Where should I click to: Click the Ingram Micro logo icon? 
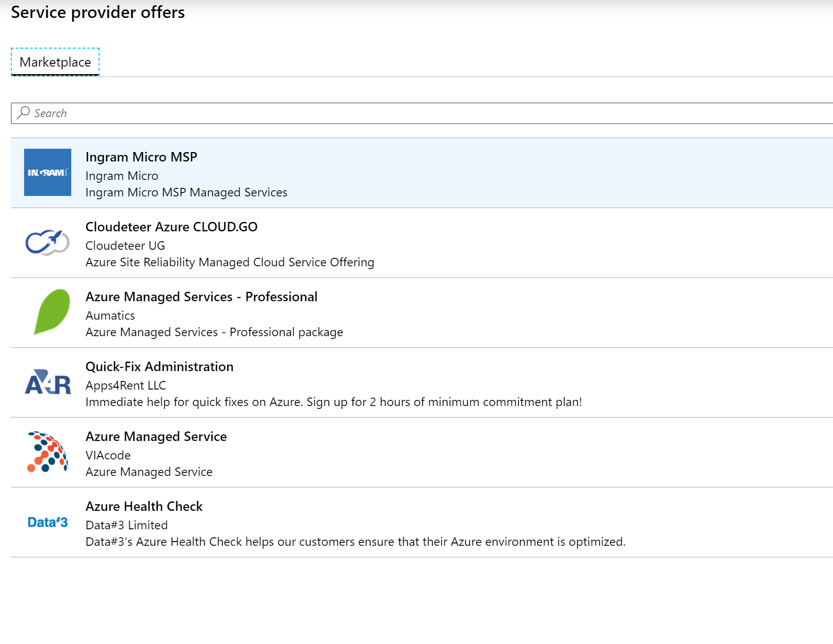(x=48, y=172)
